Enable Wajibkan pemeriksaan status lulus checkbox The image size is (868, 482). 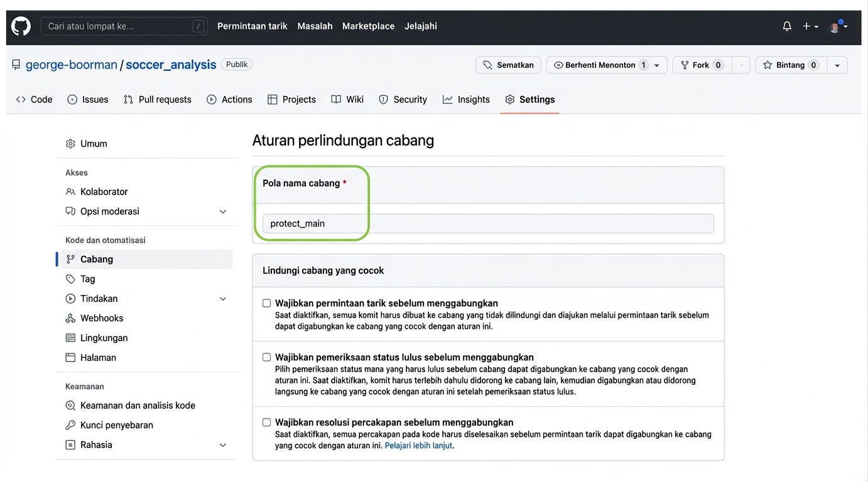pos(267,357)
